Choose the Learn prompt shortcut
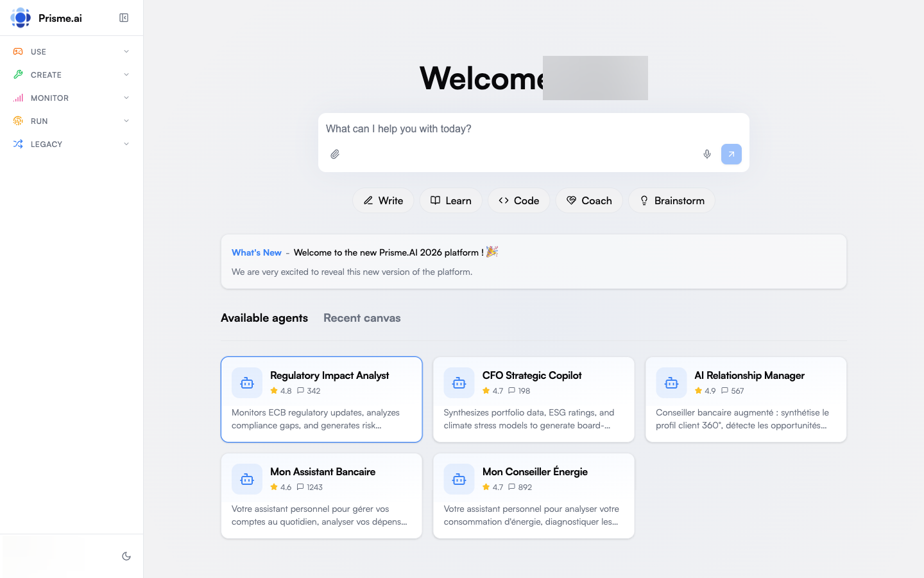This screenshot has height=578, width=924. point(451,200)
